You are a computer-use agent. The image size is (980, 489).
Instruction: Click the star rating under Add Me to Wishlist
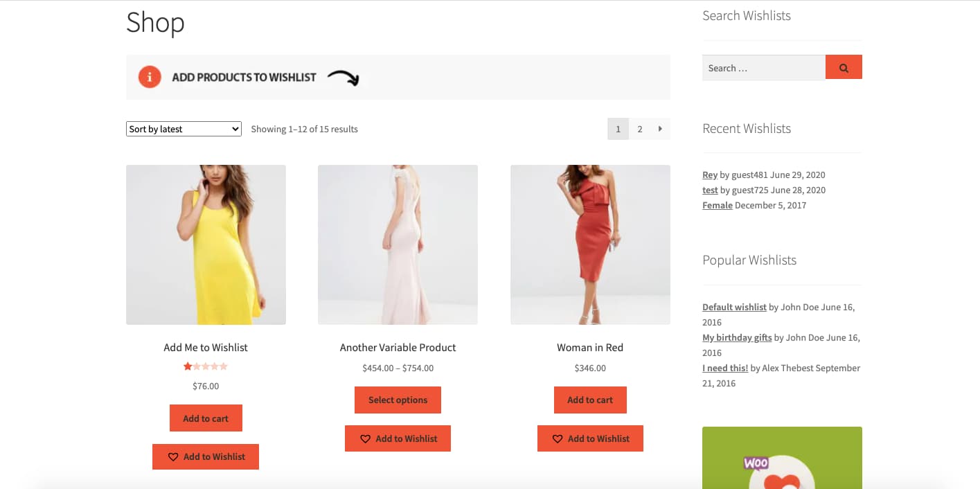pyautogui.click(x=206, y=366)
